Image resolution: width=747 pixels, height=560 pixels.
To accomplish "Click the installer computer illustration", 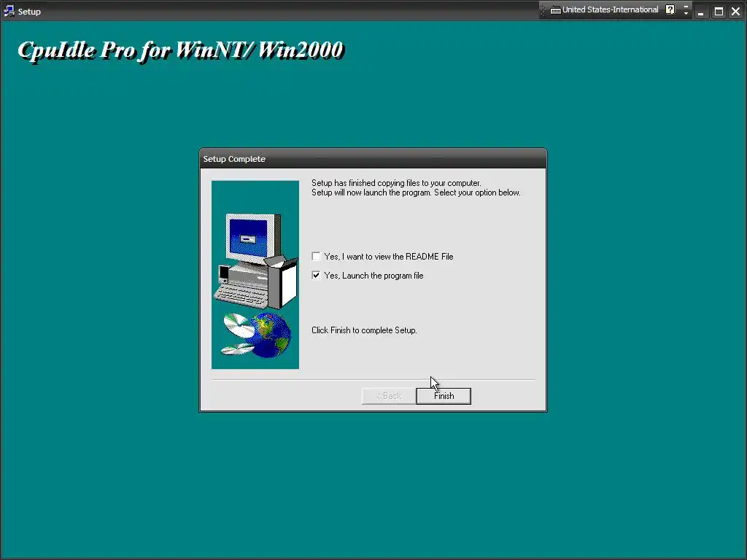I will tap(255, 275).
